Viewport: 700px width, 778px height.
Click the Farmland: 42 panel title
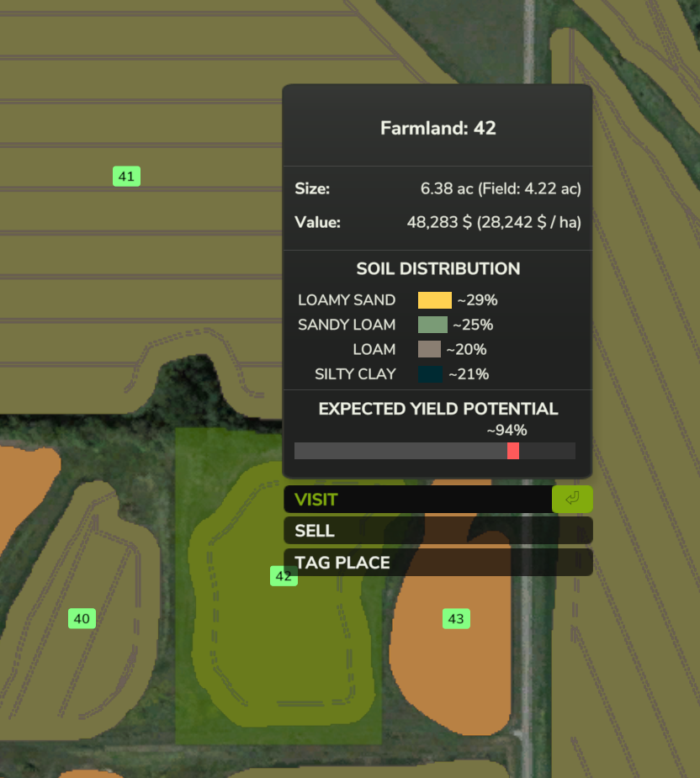tap(437, 129)
